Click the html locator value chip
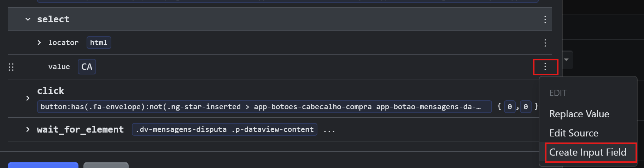Viewport: 644px width, 168px height. [99, 43]
